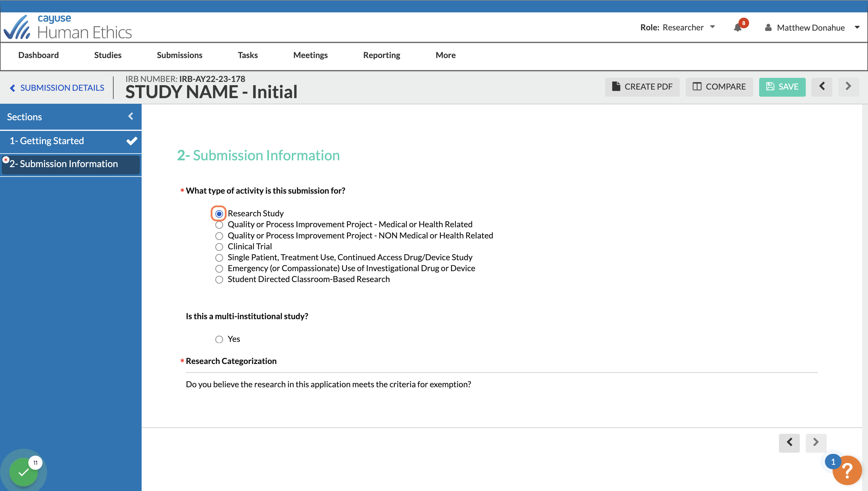Click the SAVE button
Screen dimensions: 868x491
click(782, 87)
